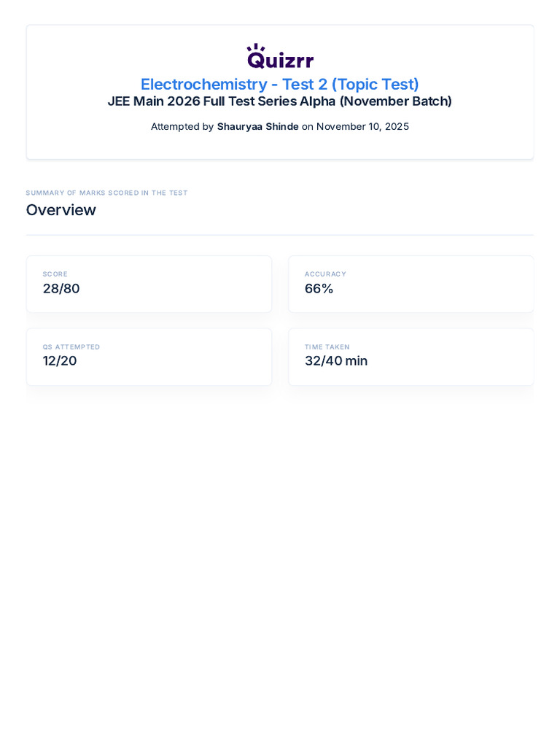The height and width of the screenshot is (747, 560).
Task: Click the JEE Main 2026 test series subtitle
Action: (279, 101)
